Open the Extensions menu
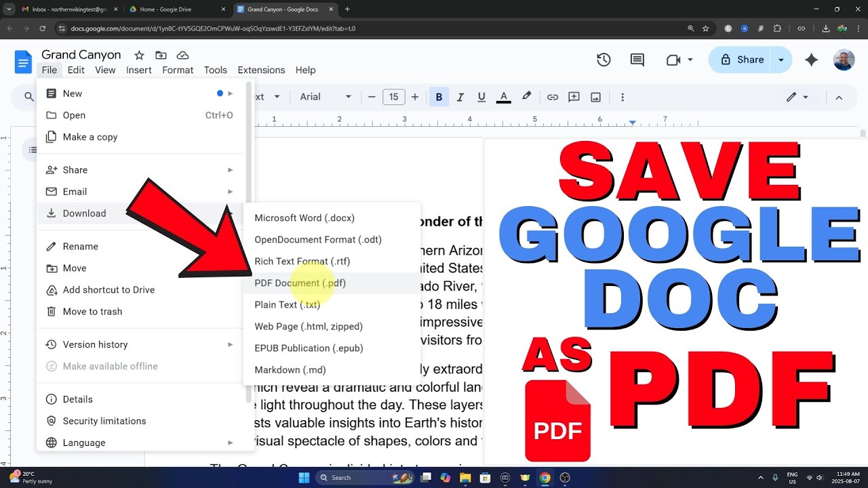This screenshot has width=868, height=488. pos(261,70)
